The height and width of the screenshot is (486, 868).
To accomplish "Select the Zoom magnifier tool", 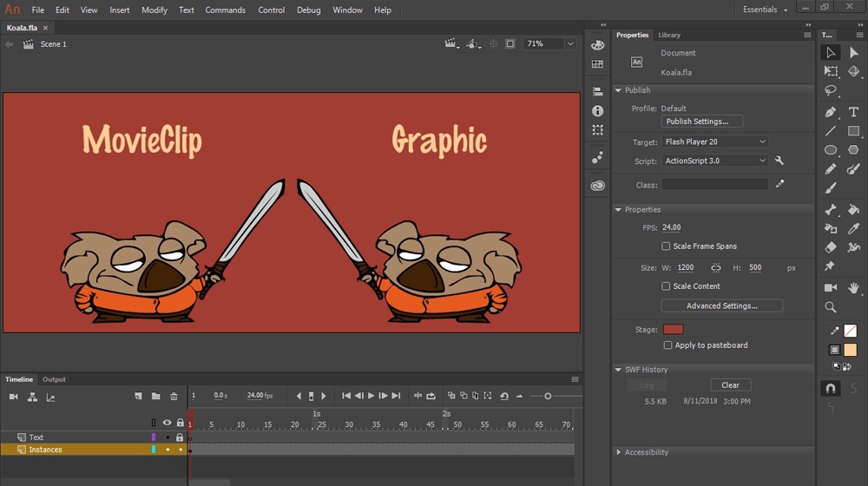I will click(831, 307).
